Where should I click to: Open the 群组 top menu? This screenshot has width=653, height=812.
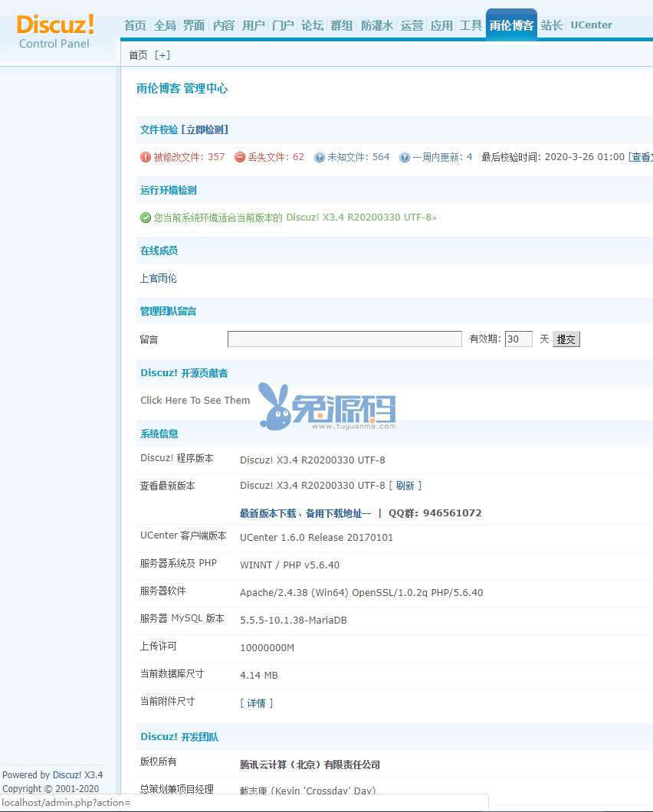coord(342,25)
